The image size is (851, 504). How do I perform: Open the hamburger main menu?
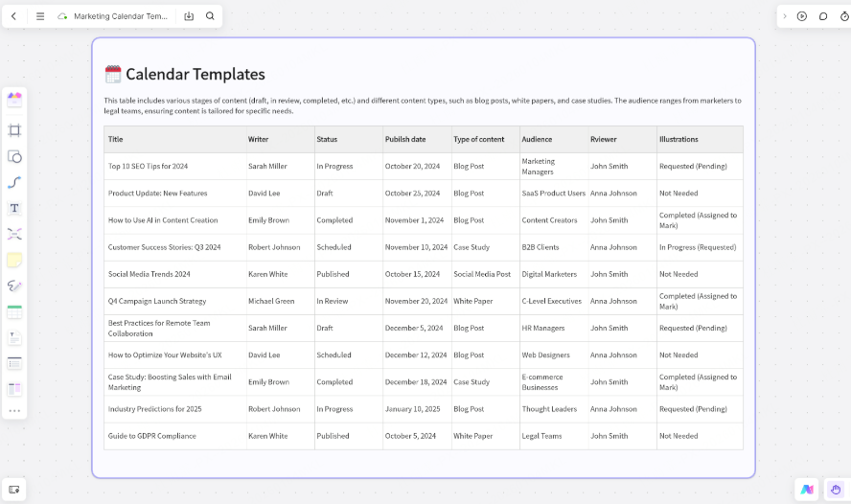[40, 16]
